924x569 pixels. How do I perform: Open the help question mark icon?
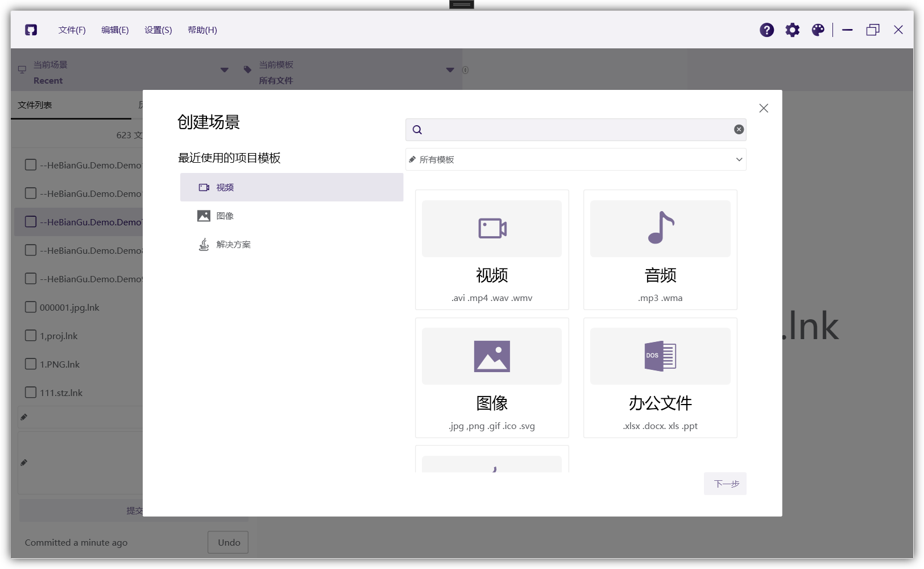(x=766, y=30)
